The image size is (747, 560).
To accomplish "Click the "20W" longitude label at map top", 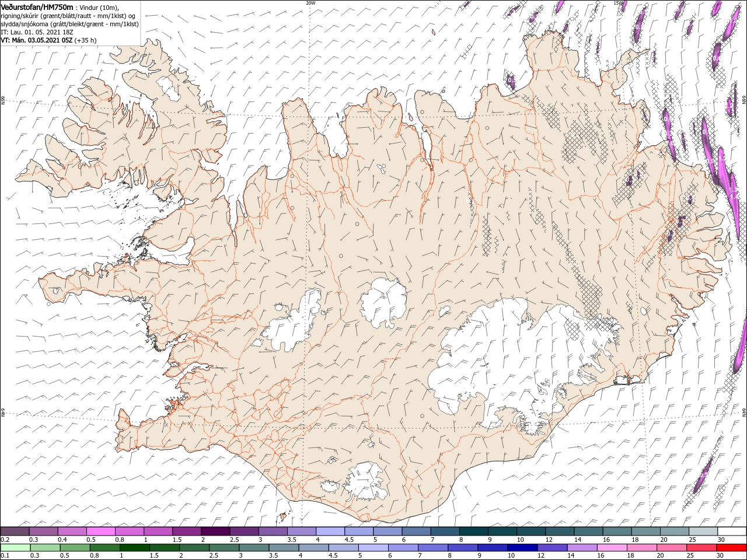I will pos(310,2).
